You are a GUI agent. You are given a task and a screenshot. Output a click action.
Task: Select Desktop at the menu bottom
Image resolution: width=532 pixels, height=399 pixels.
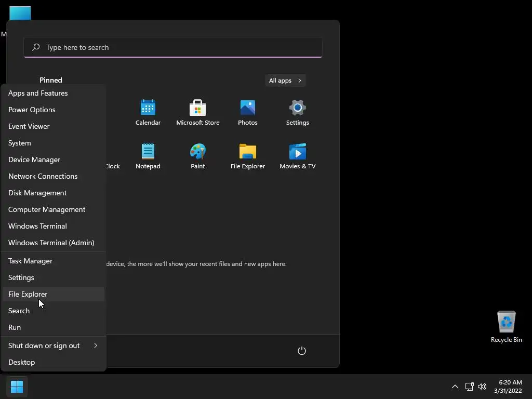(54, 362)
